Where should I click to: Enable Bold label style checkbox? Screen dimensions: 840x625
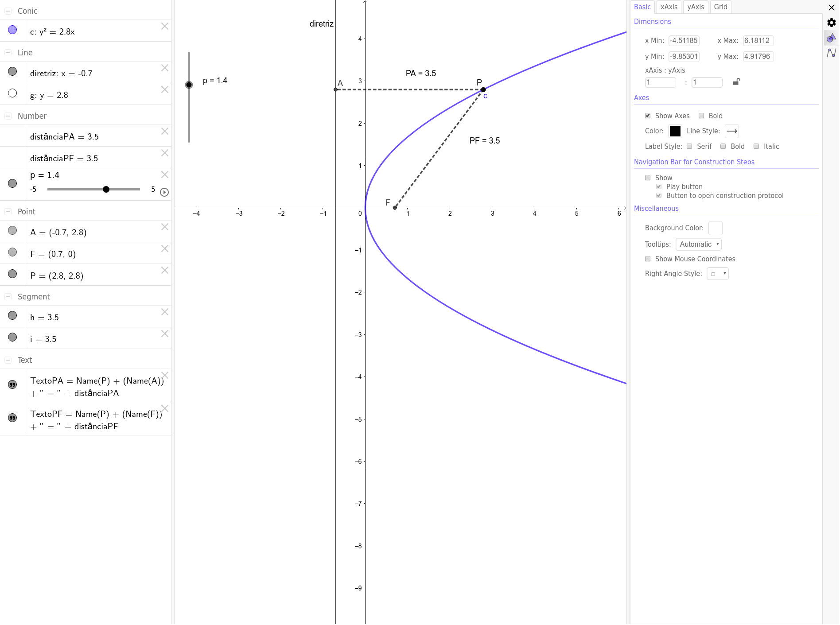click(x=723, y=146)
